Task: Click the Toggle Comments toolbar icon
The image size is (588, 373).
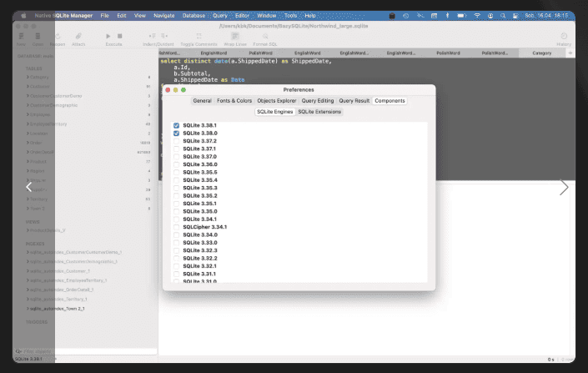Action: pyautogui.click(x=199, y=36)
